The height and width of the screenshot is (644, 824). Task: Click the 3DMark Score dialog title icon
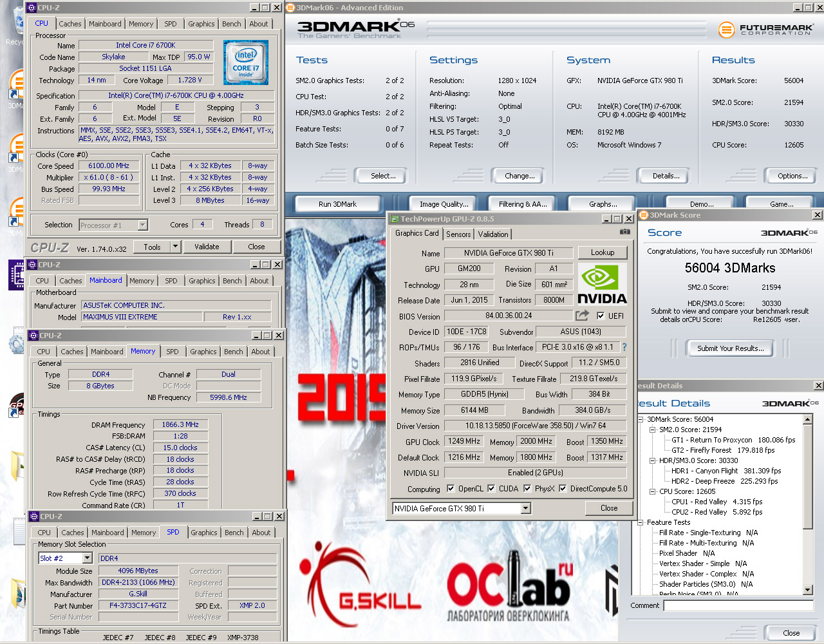tap(643, 215)
